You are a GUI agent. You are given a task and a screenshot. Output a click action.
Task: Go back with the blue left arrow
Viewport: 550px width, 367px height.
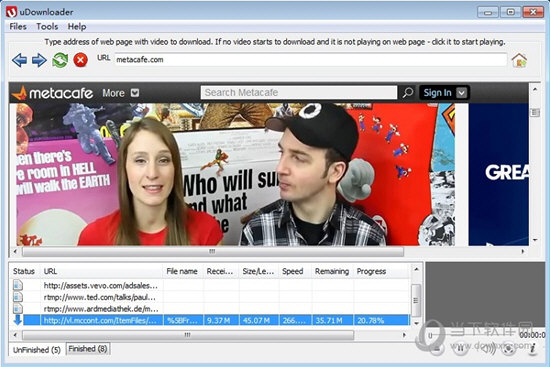pos(19,60)
